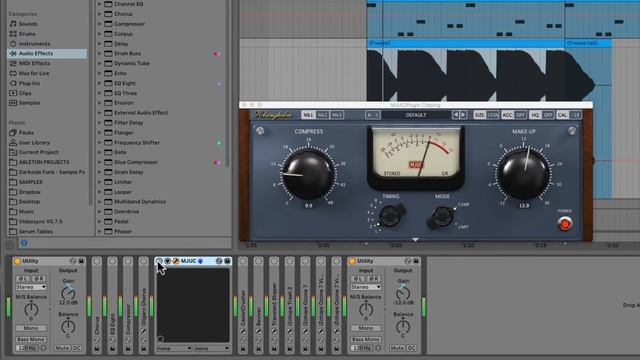Open Stereo channel dropdown in first Utility
The height and width of the screenshot is (360, 640).
pos(31,287)
